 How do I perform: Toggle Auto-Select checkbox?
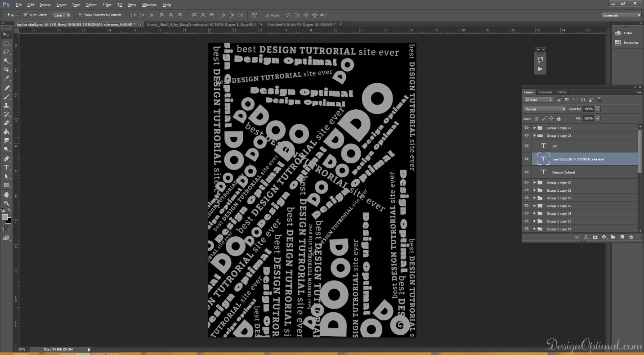(26, 15)
